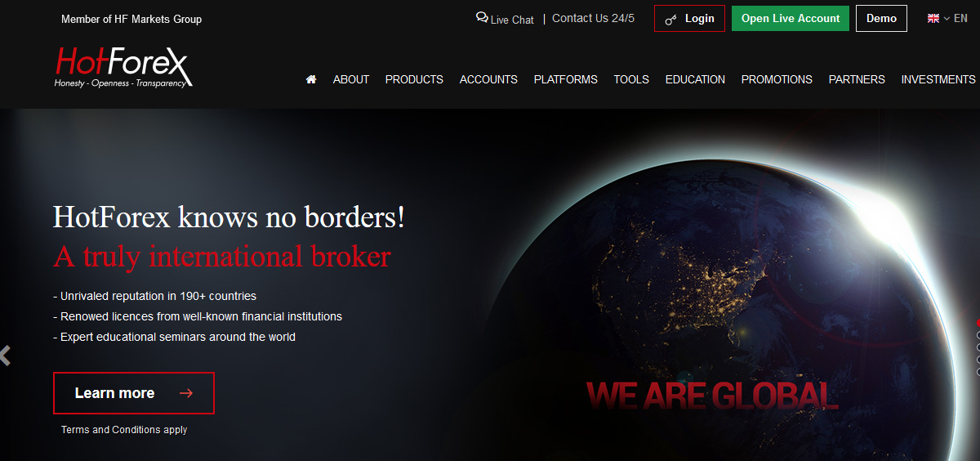
Task: Click the Demo button
Action: [881, 19]
